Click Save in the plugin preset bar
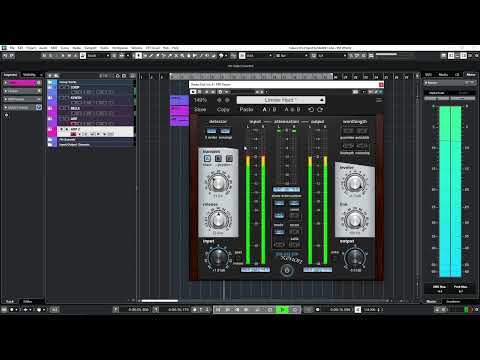The height and width of the screenshot is (360, 480). tap(200, 109)
